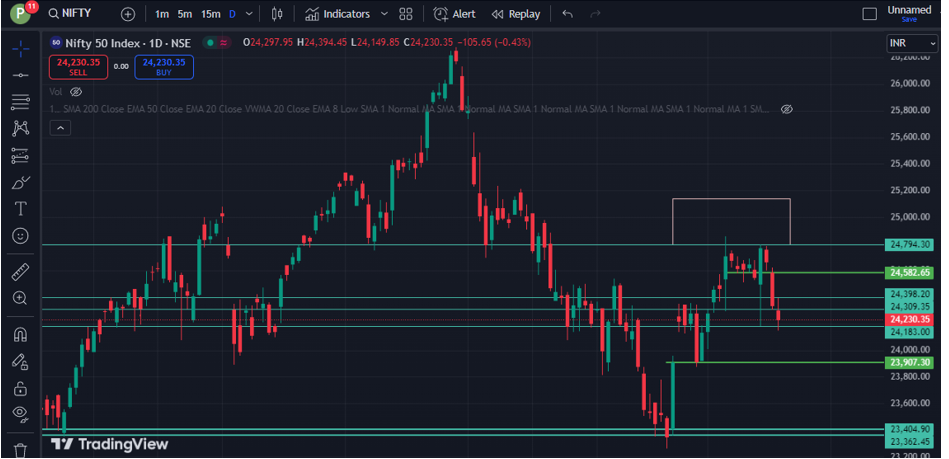
Task: Toggle stay in drawing mode
Action: click(21, 362)
